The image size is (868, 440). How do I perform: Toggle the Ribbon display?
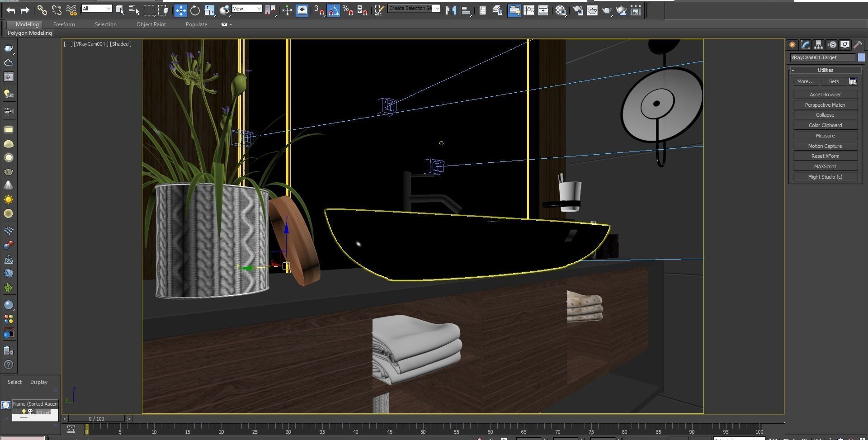[x=514, y=10]
